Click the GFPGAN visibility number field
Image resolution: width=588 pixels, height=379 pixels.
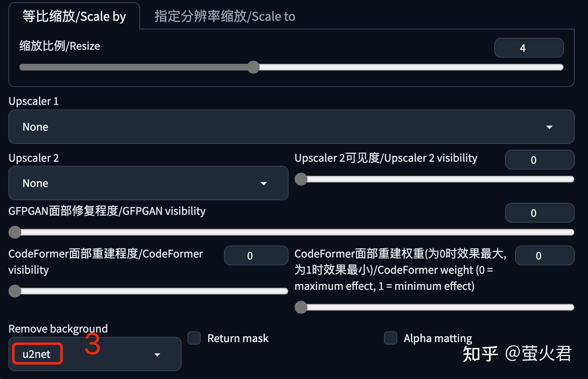pos(539,212)
